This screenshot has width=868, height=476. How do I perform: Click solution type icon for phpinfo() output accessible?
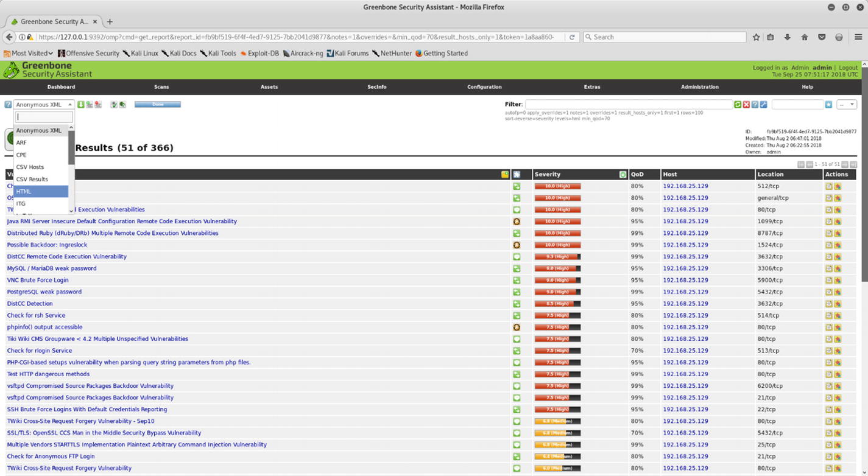point(517,327)
